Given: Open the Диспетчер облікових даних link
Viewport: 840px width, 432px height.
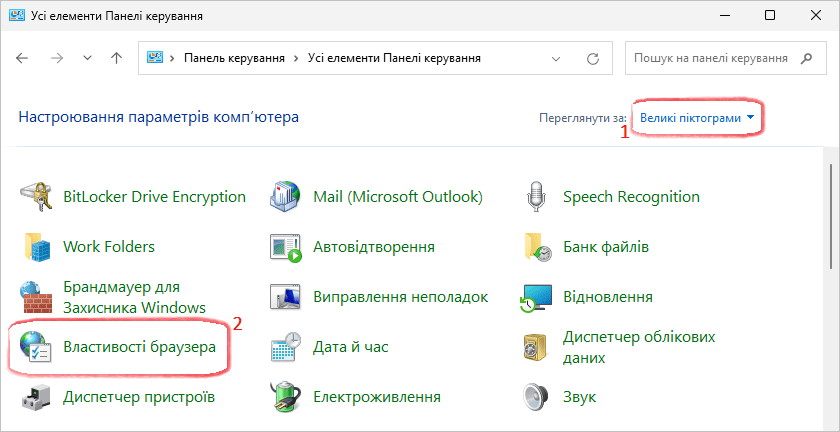Looking at the screenshot, I should 639,347.
